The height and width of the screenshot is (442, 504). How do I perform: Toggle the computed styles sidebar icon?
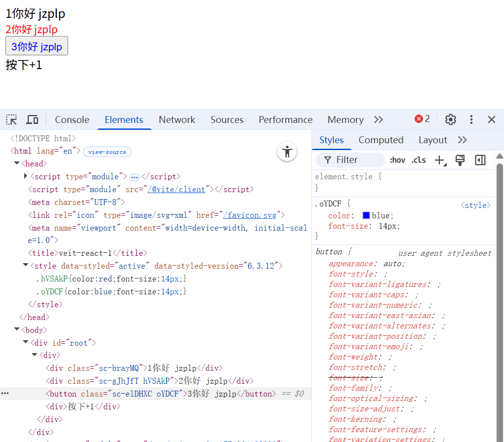coord(480,160)
